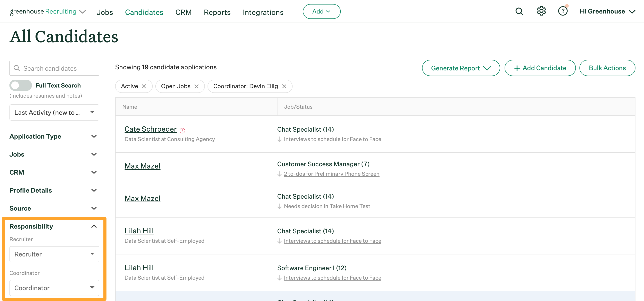The image size is (644, 301).
Task: Go to the CRM nav tab
Action: pyautogui.click(x=183, y=12)
